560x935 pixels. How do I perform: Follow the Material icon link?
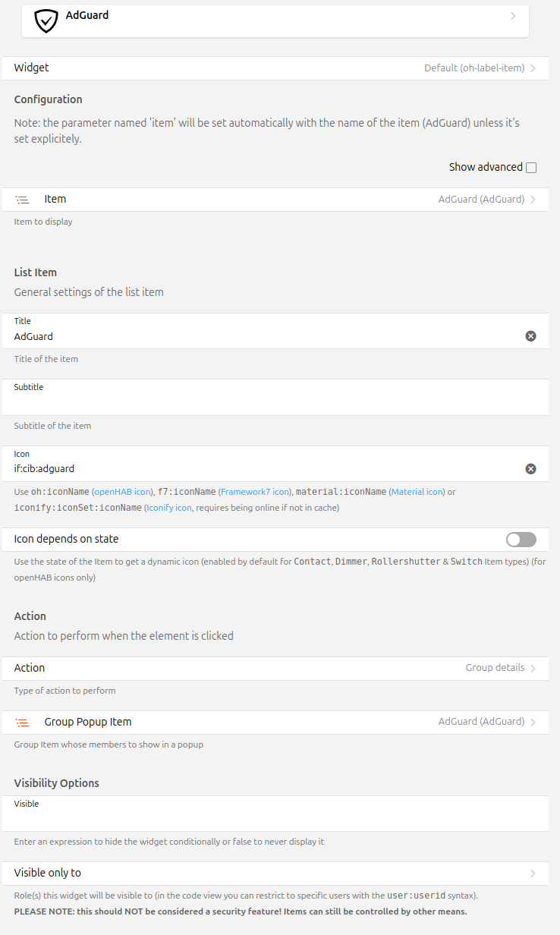(417, 492)
